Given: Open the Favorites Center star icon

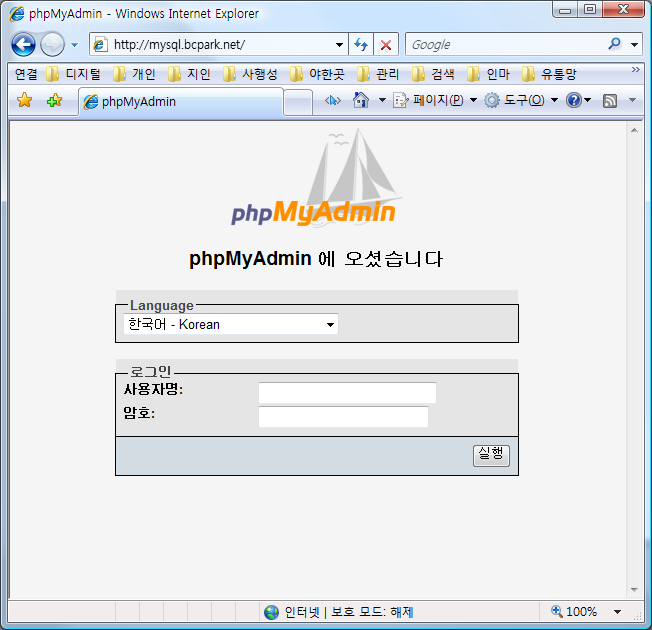Looking at the screenshot, I should click(25, 100).
